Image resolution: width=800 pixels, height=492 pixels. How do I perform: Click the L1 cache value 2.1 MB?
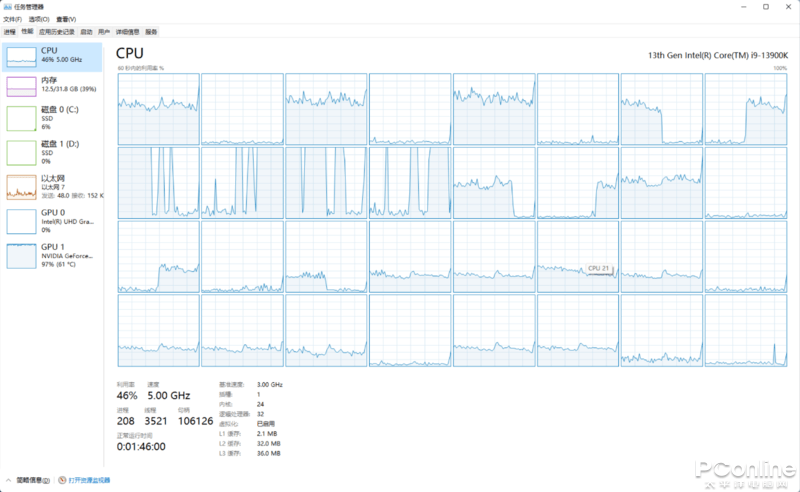[x=267, y=434]
